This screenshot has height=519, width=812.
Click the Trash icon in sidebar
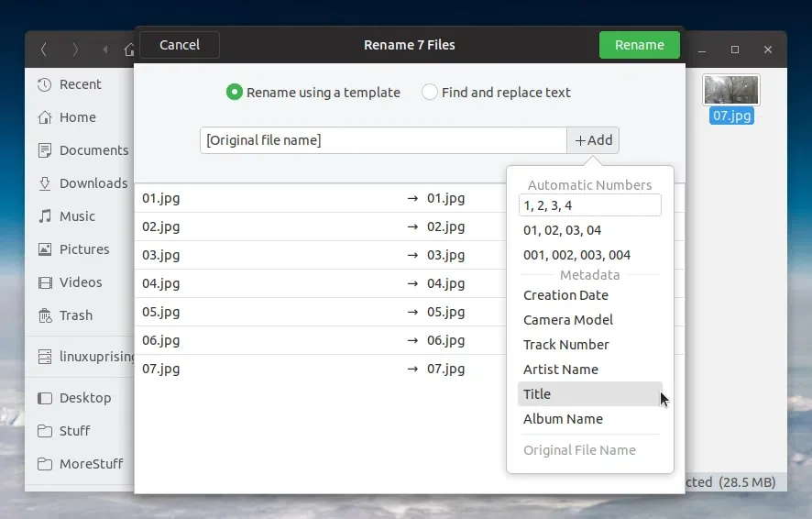click(x=44, y=315)
